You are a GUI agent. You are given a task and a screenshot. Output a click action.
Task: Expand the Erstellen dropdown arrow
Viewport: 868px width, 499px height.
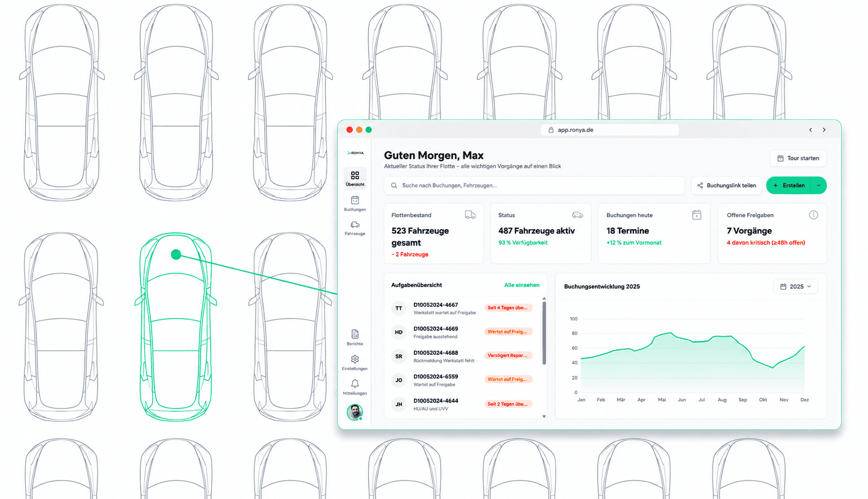pos(819,185)
